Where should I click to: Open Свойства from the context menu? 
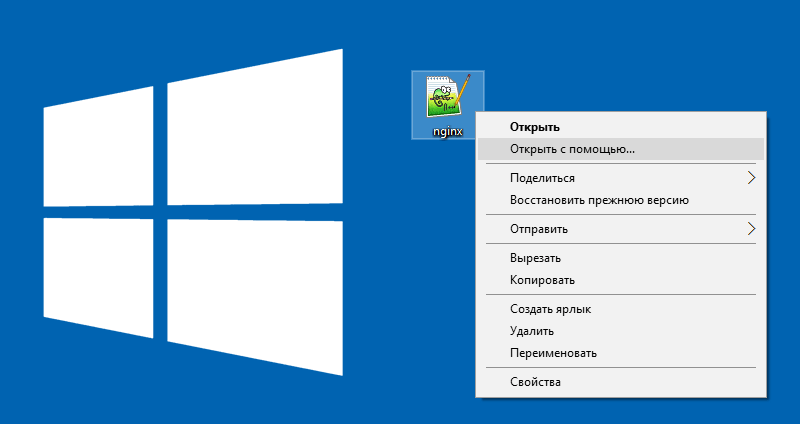coord(621,382)
